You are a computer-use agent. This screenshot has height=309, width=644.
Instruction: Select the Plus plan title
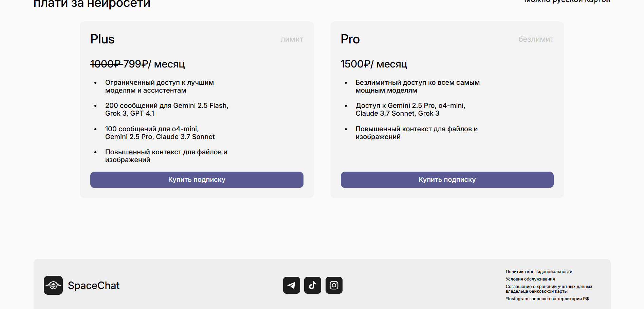(x=102, y=39)
